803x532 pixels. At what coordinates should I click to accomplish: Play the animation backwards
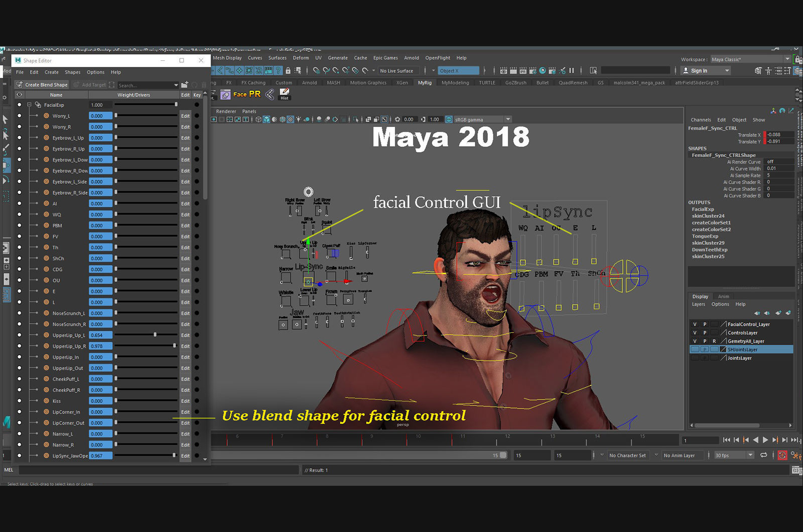click(x=756, y=440)
